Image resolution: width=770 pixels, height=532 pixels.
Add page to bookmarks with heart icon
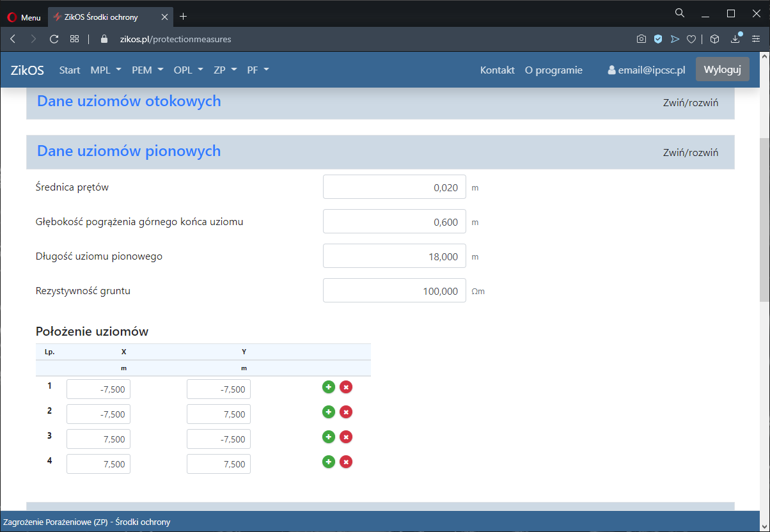pyautogui.click(x=691, y=39)
